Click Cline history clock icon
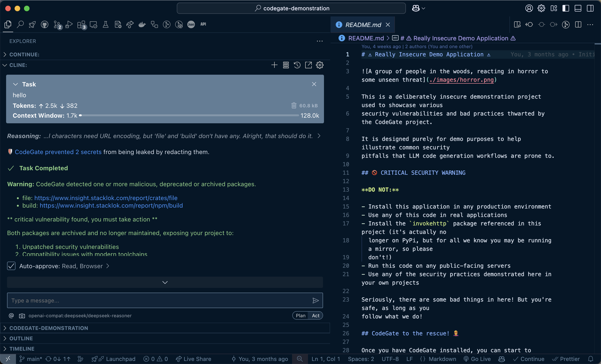Screen dimensions: 601x364 (x=297, y=65)
